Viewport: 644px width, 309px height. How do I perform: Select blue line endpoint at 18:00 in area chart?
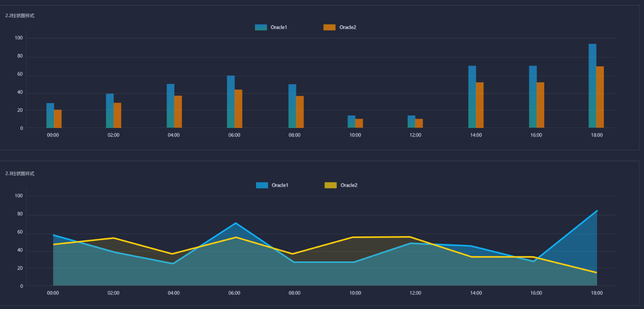(x=597, y=211)
